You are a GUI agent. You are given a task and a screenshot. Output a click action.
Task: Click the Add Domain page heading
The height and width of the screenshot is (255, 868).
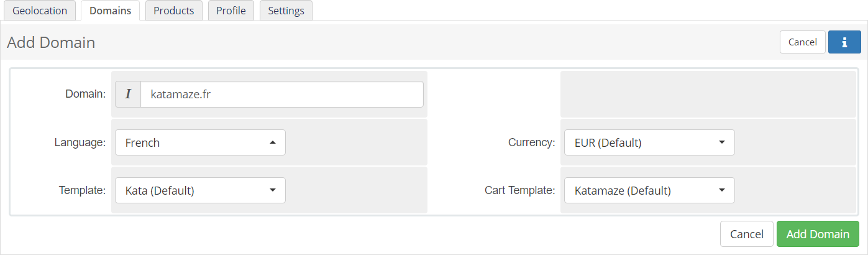tap(51, 42)
